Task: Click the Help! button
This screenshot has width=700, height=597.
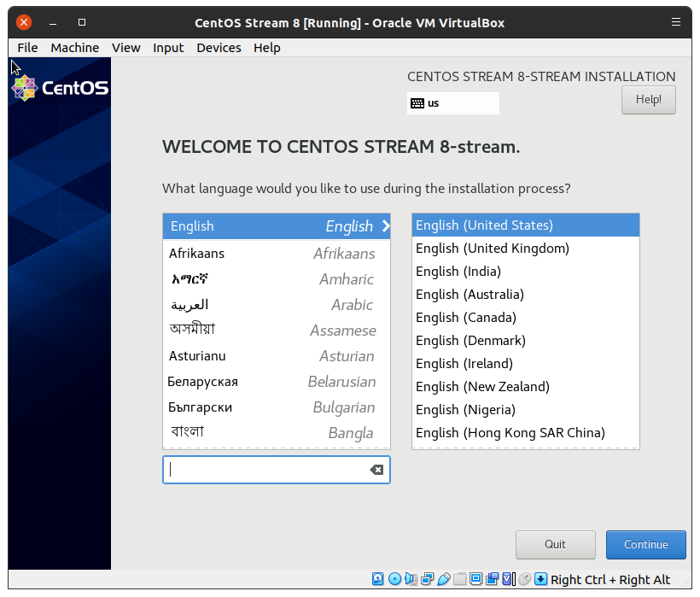Action: tap(648, 100)
